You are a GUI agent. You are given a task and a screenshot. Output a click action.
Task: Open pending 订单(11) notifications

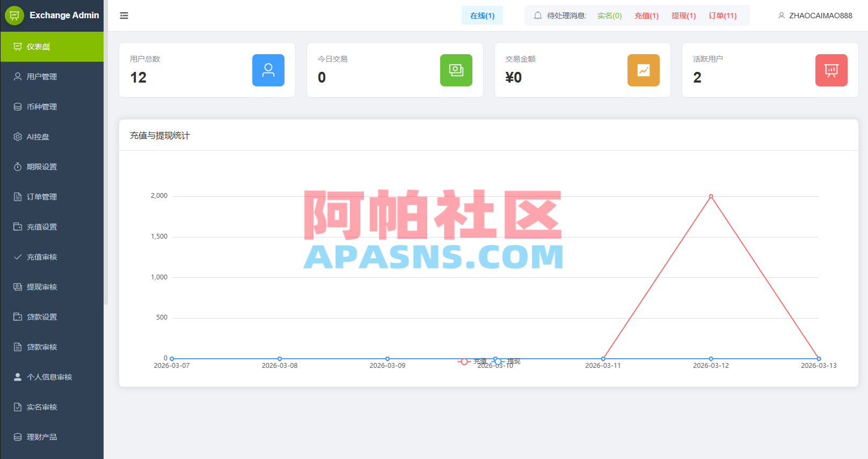(x=723, y=16)
